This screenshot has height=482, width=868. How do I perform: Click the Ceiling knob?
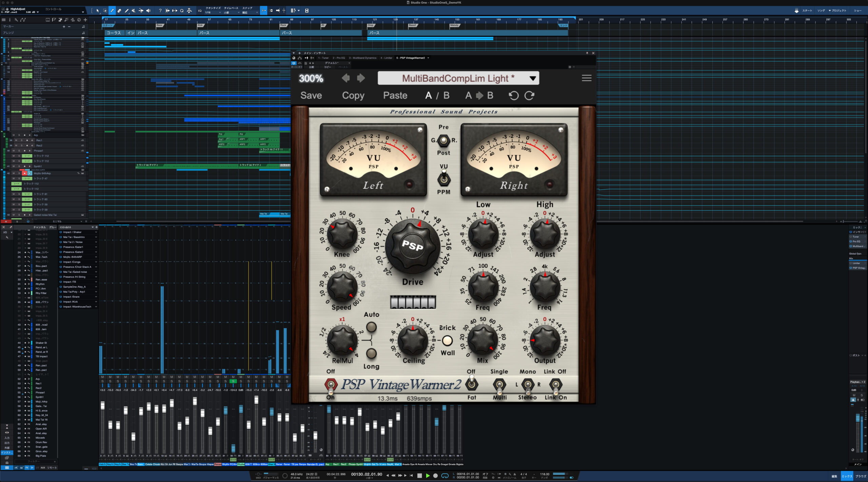pos(413,340)
